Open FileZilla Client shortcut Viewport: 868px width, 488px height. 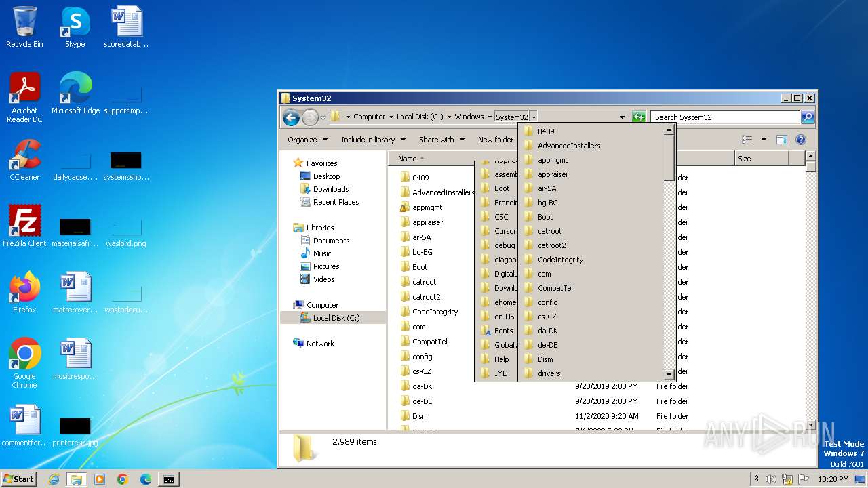point(24,227)
